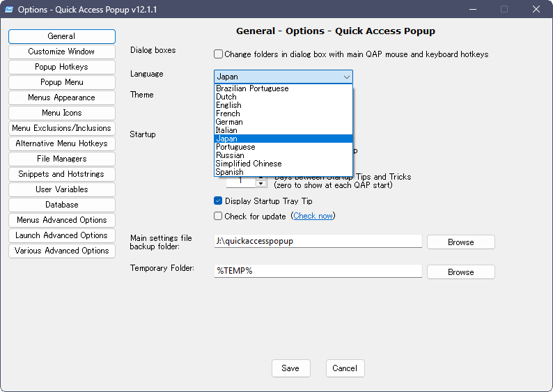Open the Popup Menu section
The image size is (553, 392).
coord(62,82)
